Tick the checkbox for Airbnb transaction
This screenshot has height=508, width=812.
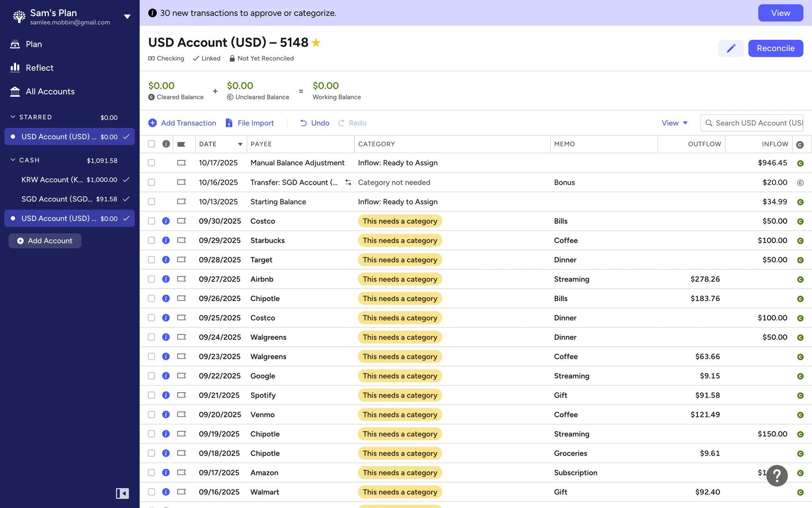[151, 279]
